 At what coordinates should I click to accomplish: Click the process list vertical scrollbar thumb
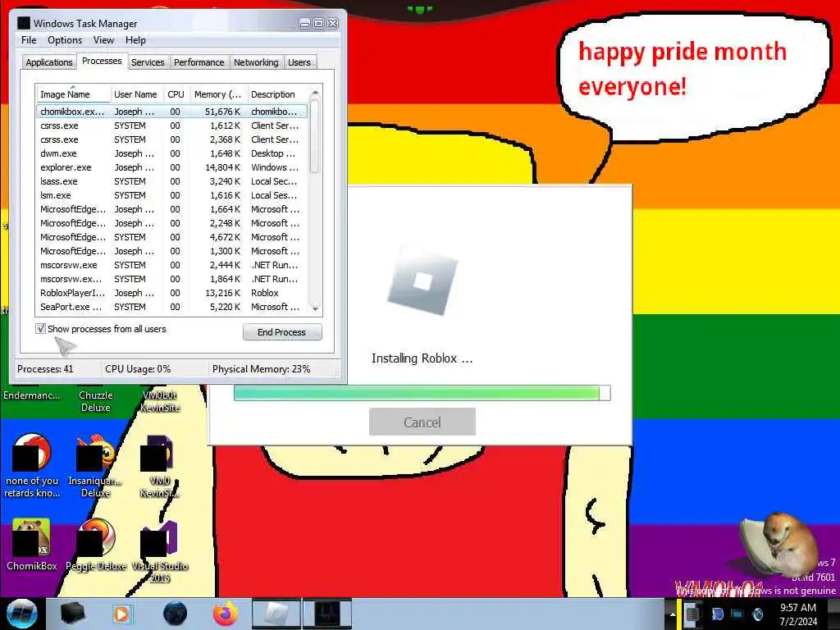coord(315,136)
